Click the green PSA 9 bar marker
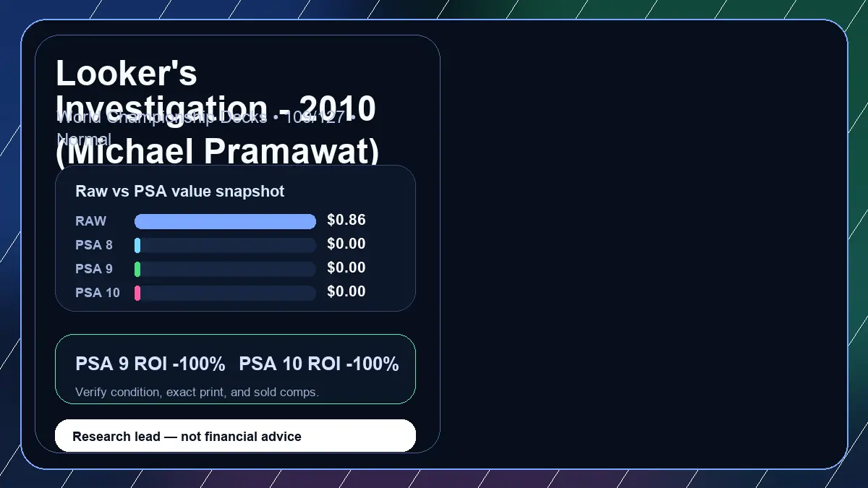Image resolution: width=868 pixels, height=488 pixels. (x=137, y=269)
